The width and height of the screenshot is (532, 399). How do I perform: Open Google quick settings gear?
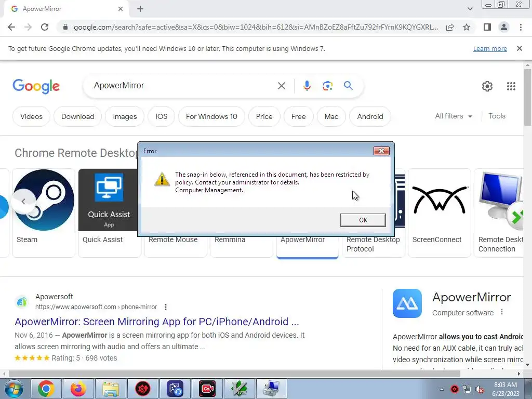point(487,86)
